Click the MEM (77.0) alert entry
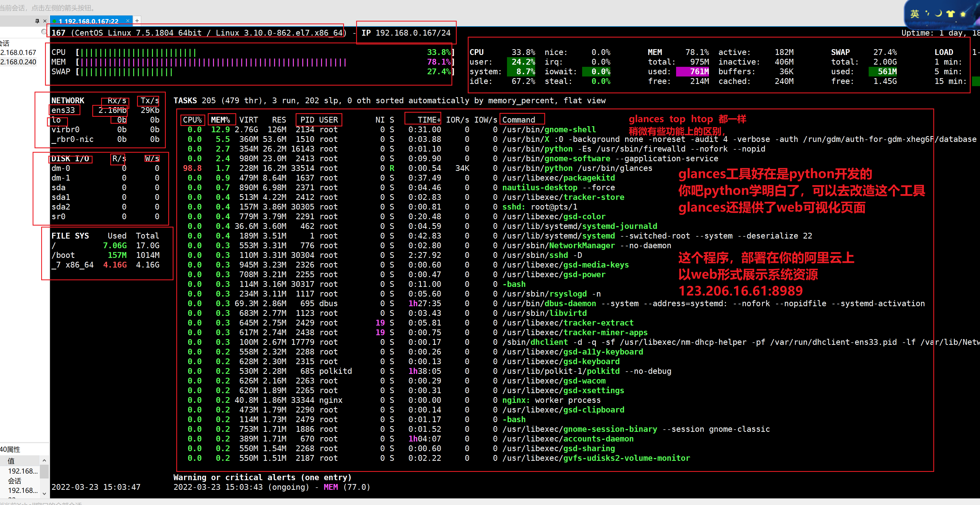The width and height of the screenshot is (980, 505). click(346, 487)
